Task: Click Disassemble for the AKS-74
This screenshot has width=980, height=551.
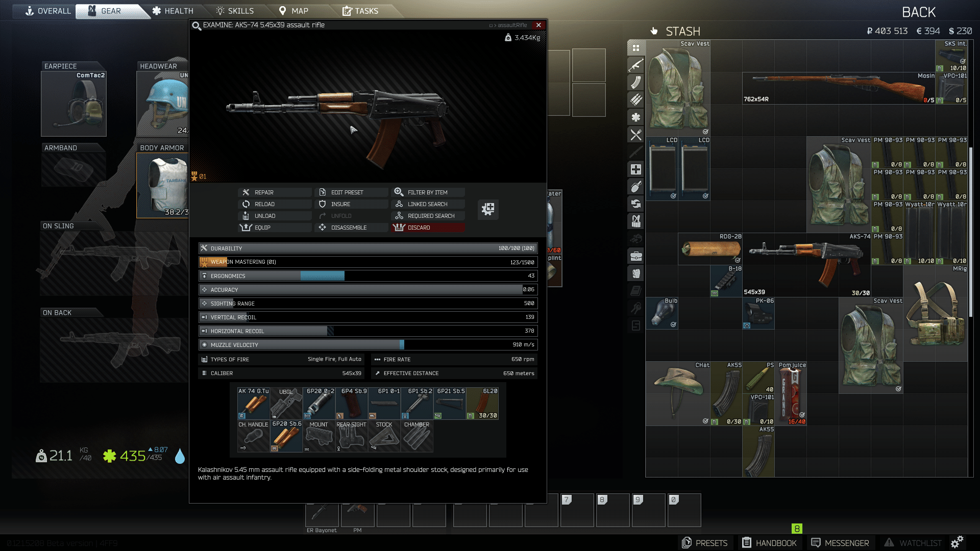Action: point(349,228)
